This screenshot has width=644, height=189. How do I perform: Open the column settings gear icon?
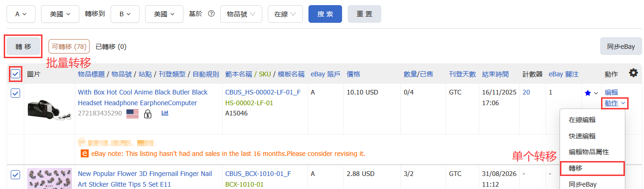click(633, 73)
